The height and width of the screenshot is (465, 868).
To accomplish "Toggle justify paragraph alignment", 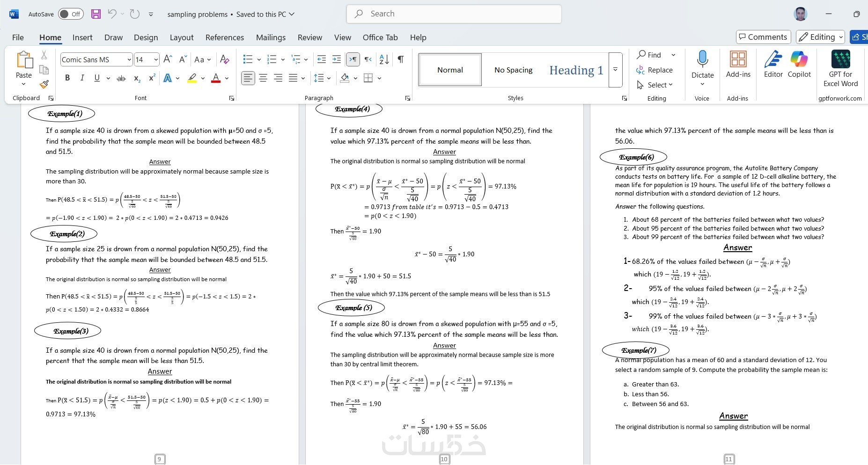I will (x=293, y=78).
